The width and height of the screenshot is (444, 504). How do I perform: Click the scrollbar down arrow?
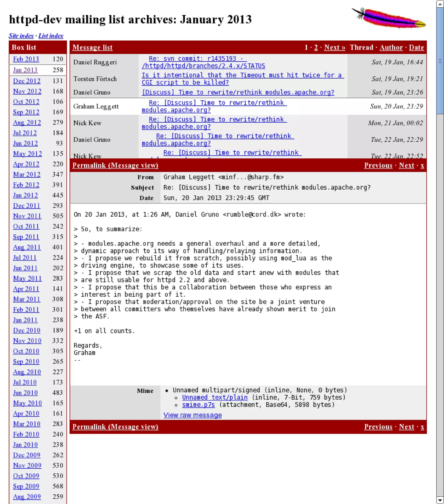[440, 500]
